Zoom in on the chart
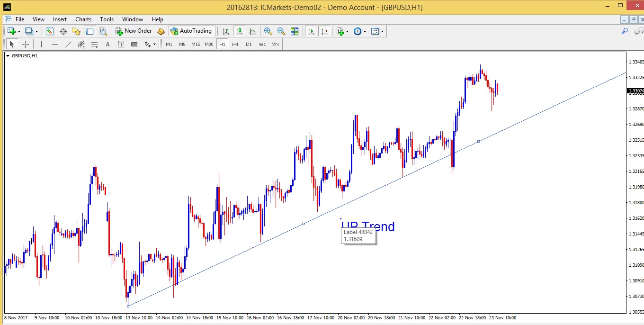 coord(268,31)
